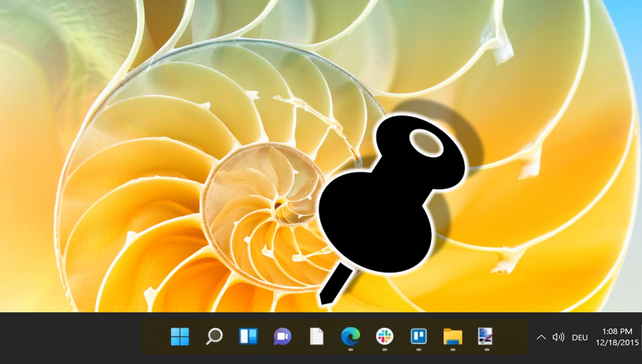Screen dimensions: 642x364
Task: Click the date 12/18/2015
Action: pyautogui.click(x=617, y=343)
